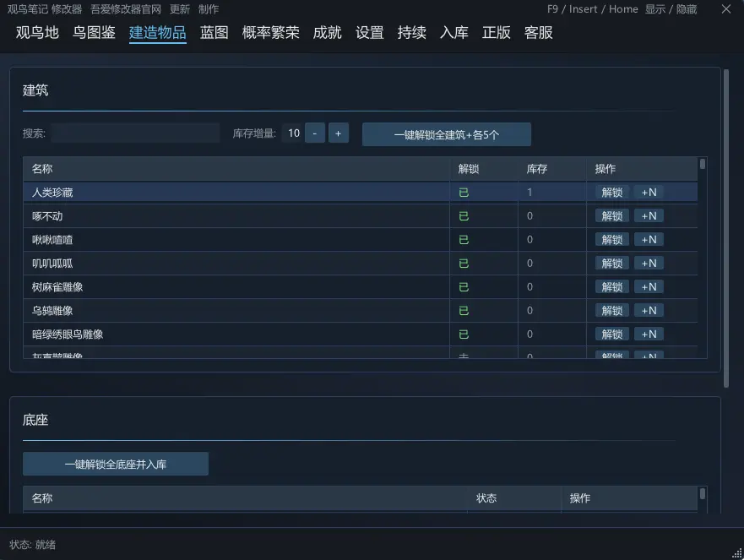Screen dimensions: 744x560
Task: Click 解锁 for 树麻雀雕像 row
Action: [x=611, y=286]
